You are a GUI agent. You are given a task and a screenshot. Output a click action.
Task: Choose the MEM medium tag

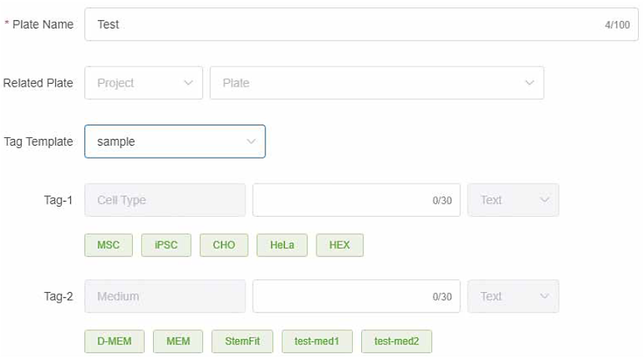click(178, 341)
